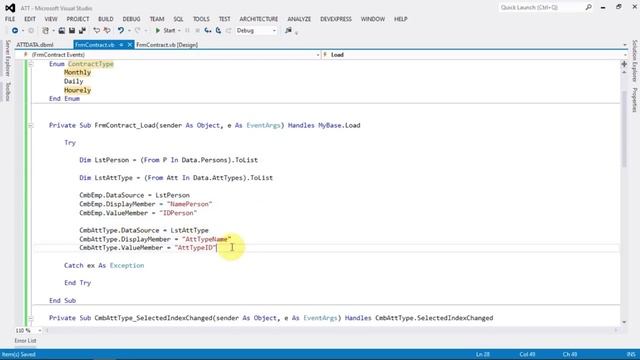
Task: Click the editor split handle above scrollbar
Action: click(x=624, y=64)
